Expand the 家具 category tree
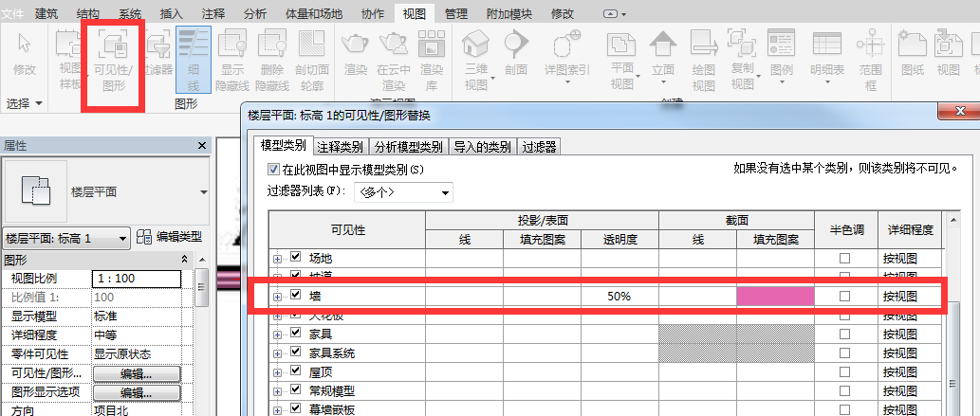980x416 pixels. [x=278, y=335]
